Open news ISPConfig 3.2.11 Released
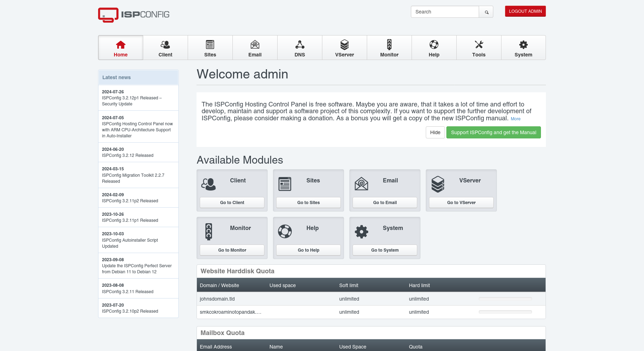 pyautogui.click(x=138, y=289)
